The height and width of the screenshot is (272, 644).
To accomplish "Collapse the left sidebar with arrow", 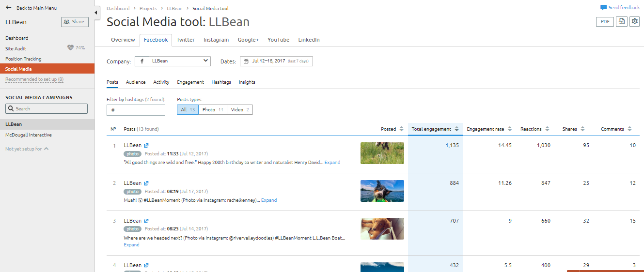I will (96, 13).
